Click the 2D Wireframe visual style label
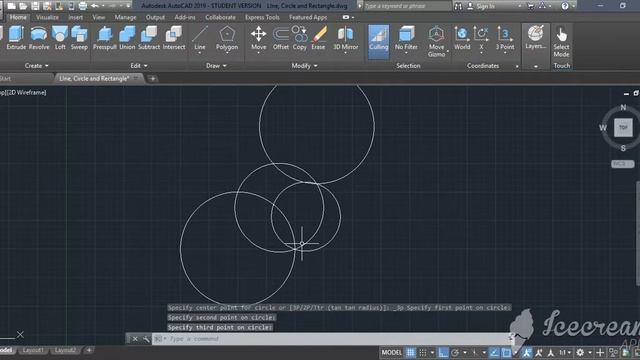This screenshot has height=360, width=640. 27,93
